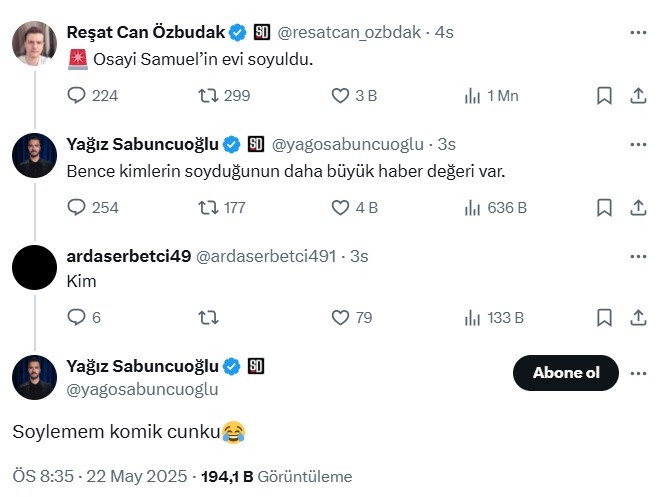Like ardaserbetci49's tweet with 79 likes
662x497 pixels.
point(340,318)
